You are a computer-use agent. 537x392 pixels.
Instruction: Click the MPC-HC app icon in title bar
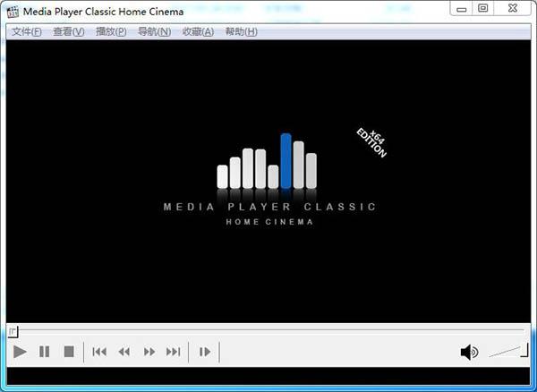(x=13, y=12)
